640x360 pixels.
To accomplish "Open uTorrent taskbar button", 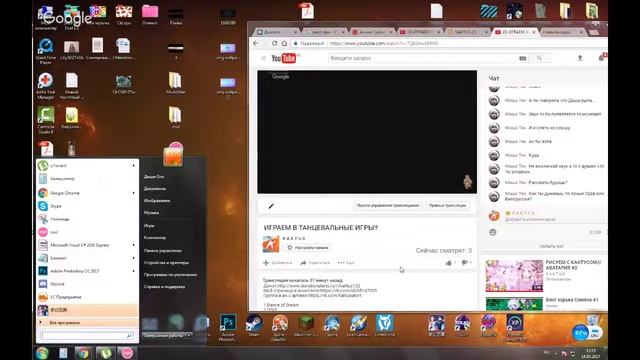I will click(105, 353).
